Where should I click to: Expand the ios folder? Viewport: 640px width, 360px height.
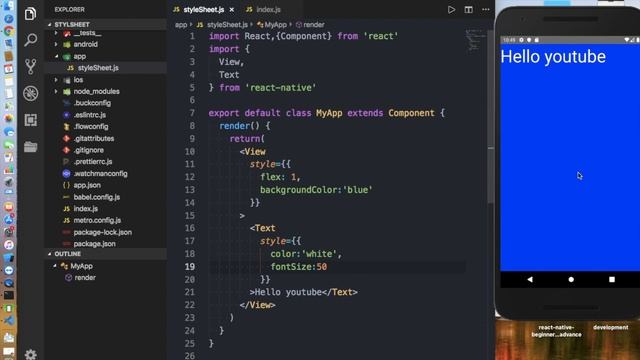(56, 80)
